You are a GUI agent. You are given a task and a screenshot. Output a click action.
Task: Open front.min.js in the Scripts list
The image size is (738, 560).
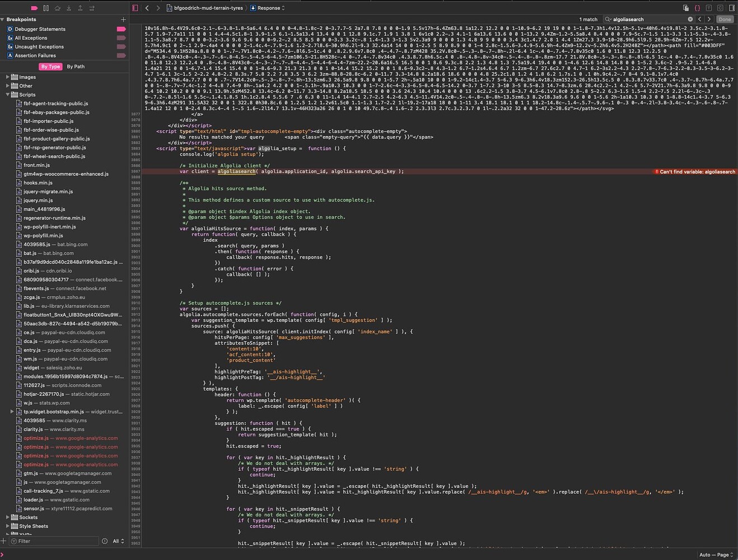coord(36,165)
